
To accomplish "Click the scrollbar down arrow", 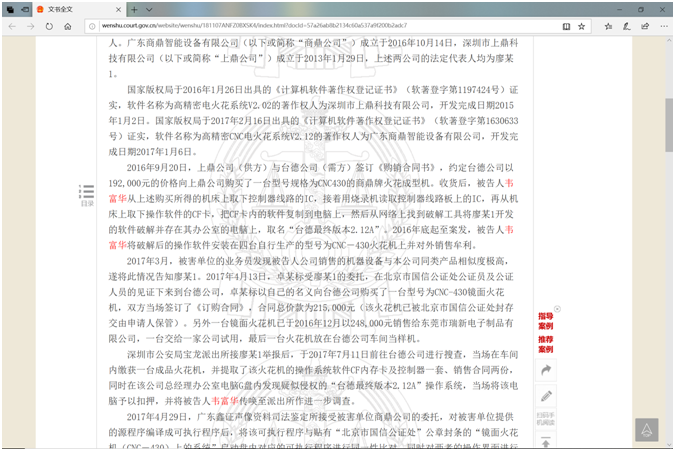I will pyautogui.click(x=669, y=445).
